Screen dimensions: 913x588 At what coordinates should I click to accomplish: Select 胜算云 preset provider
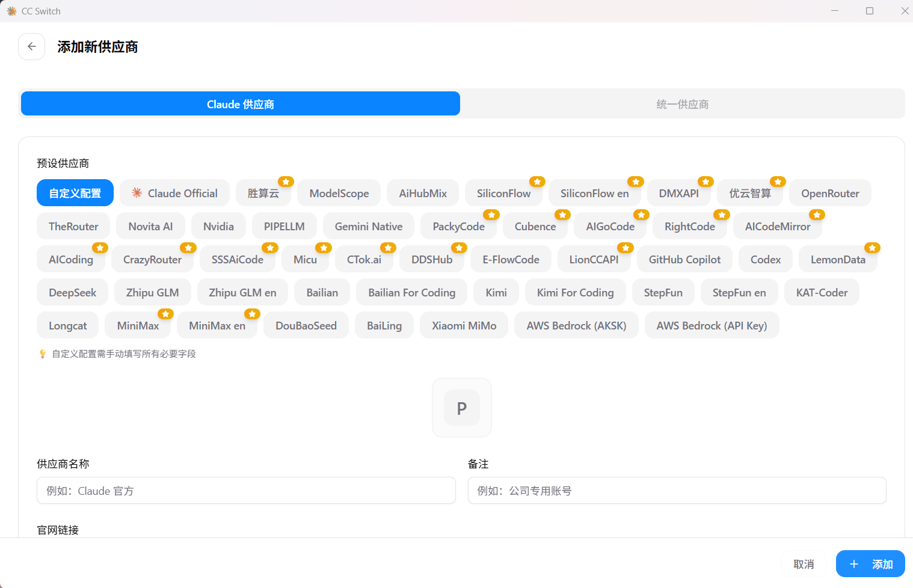(x=263, y=193)
